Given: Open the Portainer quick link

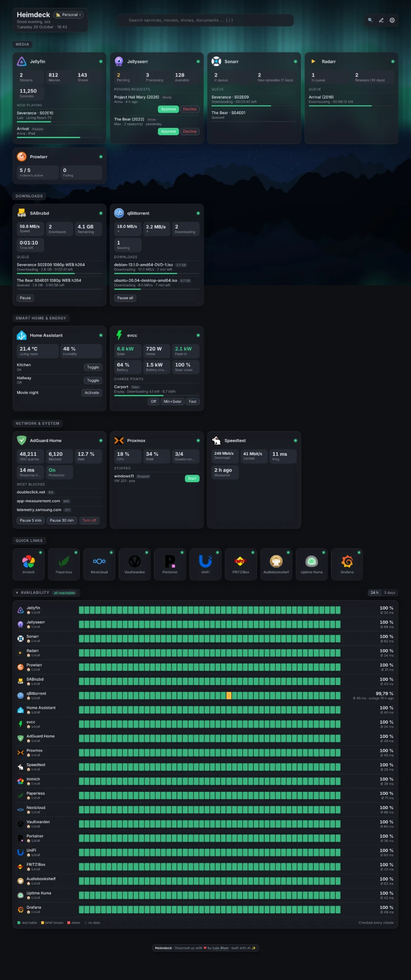Looking at the screenshot, I should 170,564.
